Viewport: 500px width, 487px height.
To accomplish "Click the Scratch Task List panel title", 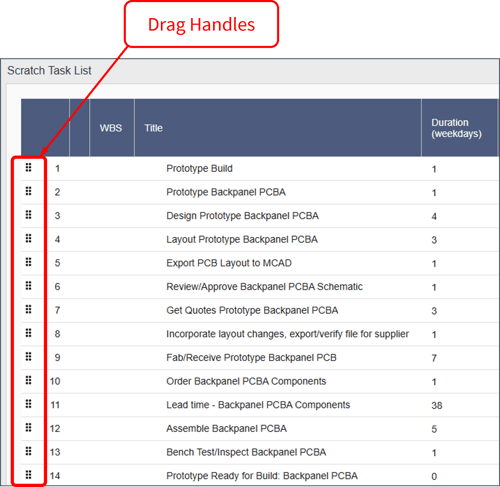I will pyautogui.click(x=49, y=71).
